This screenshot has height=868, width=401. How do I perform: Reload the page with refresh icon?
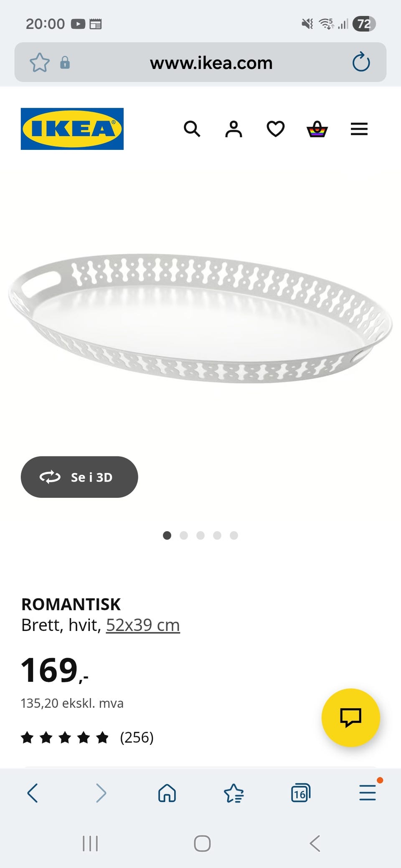point(361,62)
